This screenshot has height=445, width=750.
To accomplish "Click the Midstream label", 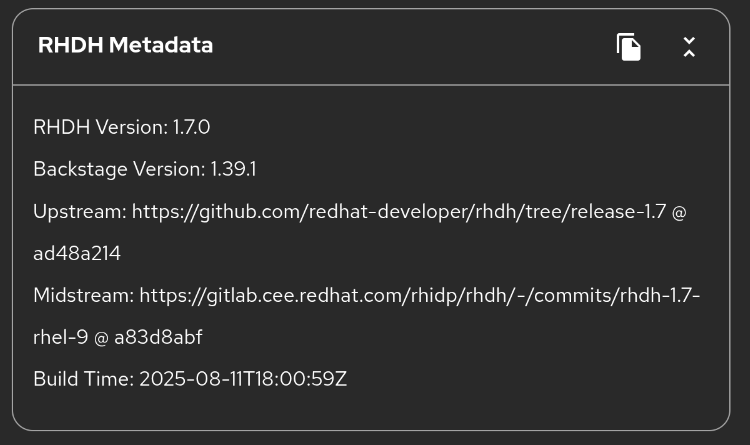I will (83, 296).
